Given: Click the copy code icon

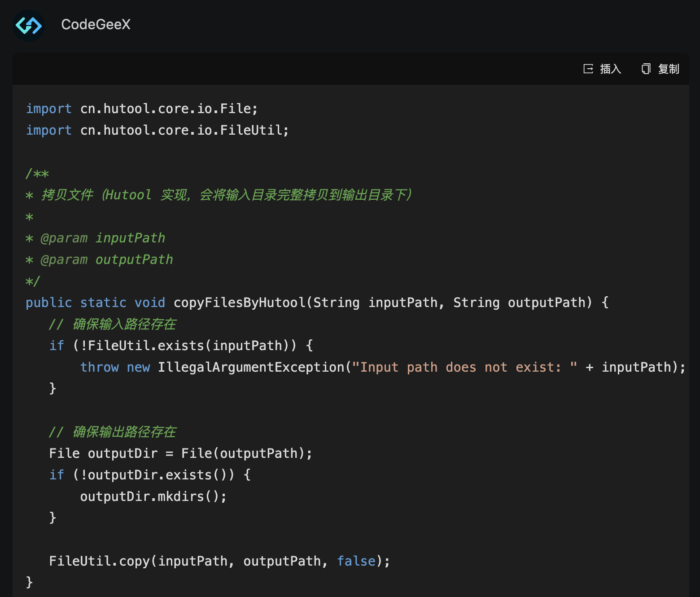Looking at the screenshot, I should coord(646,69).
